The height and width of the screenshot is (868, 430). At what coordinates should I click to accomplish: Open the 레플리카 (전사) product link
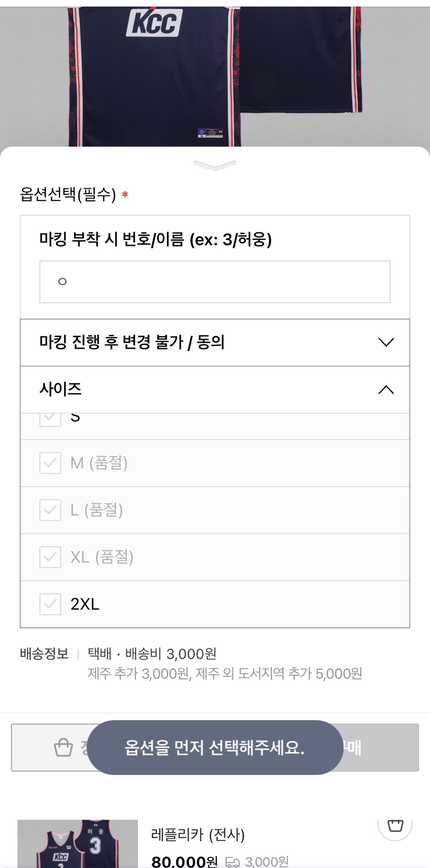click(x=198, y=835)
